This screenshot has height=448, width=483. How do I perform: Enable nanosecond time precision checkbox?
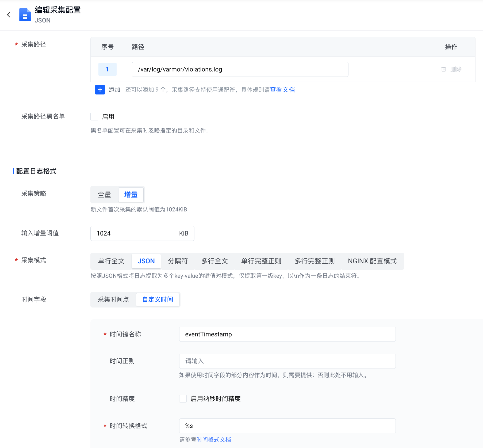pyautogui.click(x=183, y=398)
